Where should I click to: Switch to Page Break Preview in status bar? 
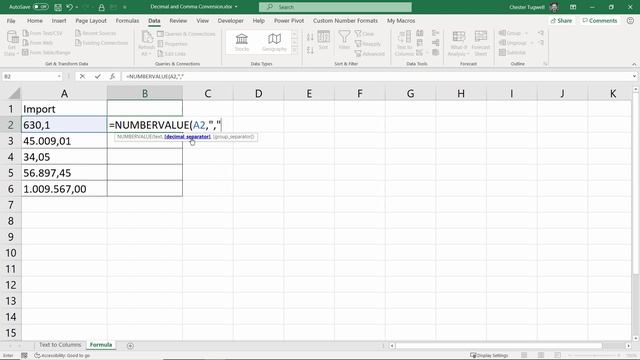558,356
